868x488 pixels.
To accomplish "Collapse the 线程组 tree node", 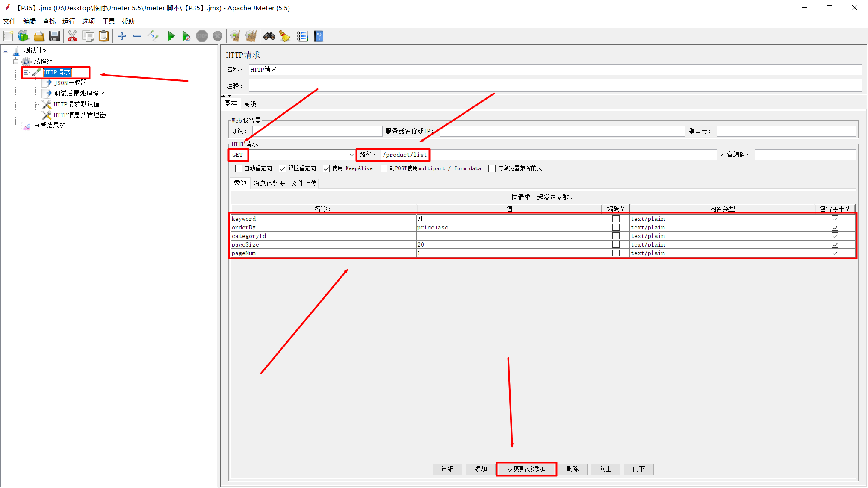I will 16,62.
